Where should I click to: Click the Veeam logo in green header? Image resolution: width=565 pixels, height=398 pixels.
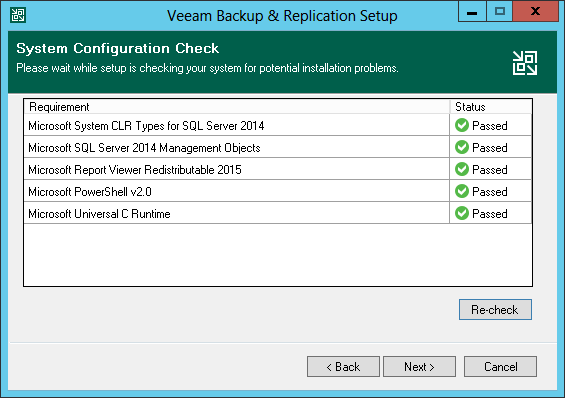point(525,63)
